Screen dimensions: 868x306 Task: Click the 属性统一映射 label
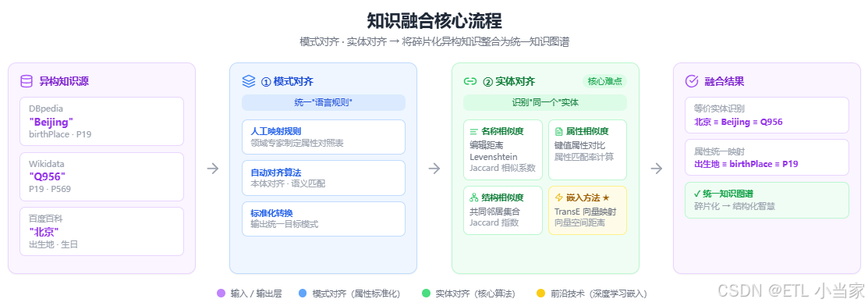pos(720,151)
